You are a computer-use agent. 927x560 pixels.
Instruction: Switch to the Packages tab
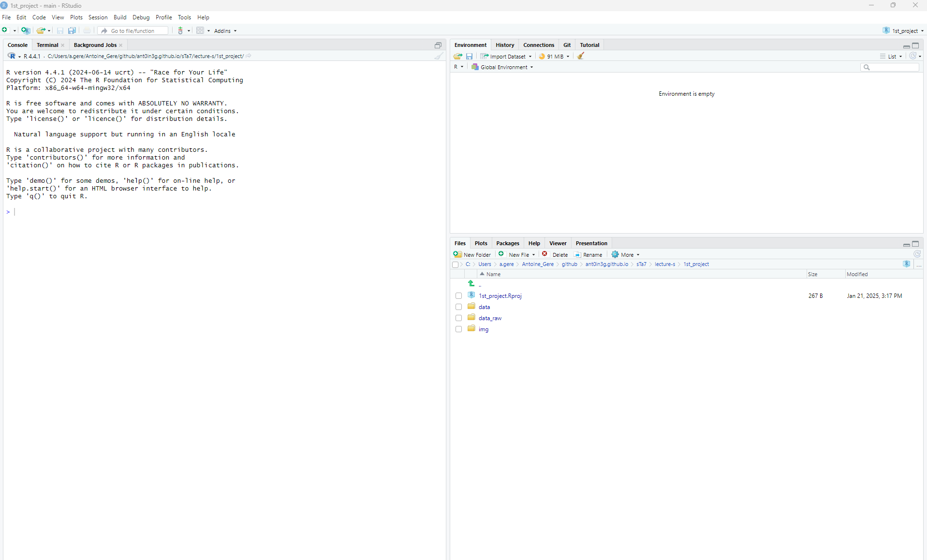click(507, 243)
